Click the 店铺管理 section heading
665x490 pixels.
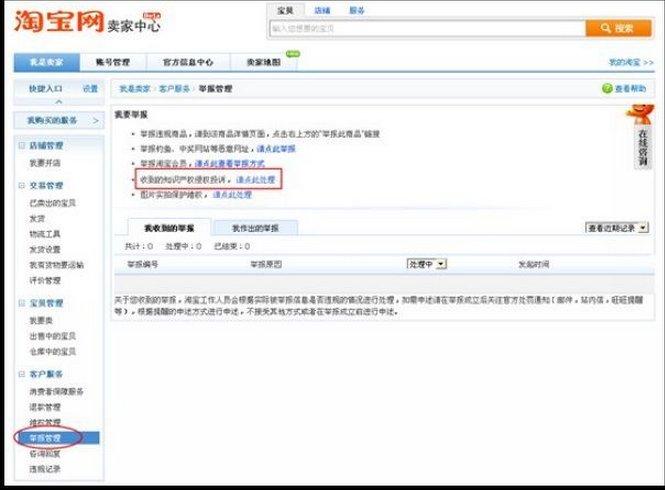click(x=46, y=146)
